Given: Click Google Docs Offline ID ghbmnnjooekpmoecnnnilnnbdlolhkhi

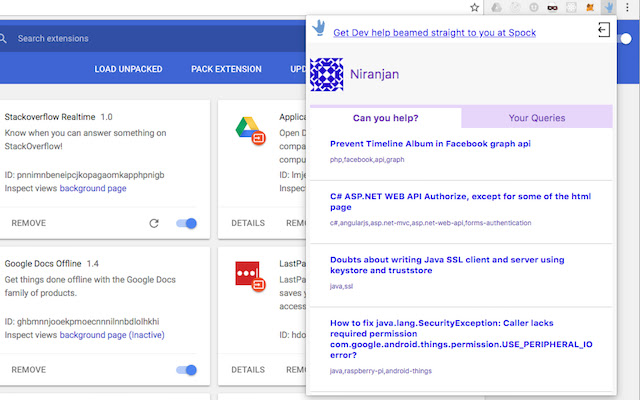Looking at the screenshot, I should 82,322.
